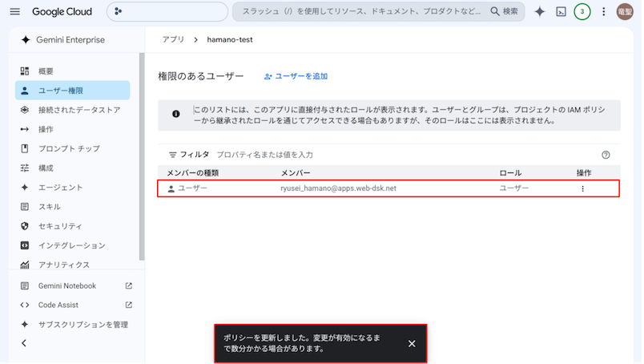Image resolution: width=644 pixels, height=364 pixels.
Task: Click メンバー column header
Action: (x=296, y=173)
